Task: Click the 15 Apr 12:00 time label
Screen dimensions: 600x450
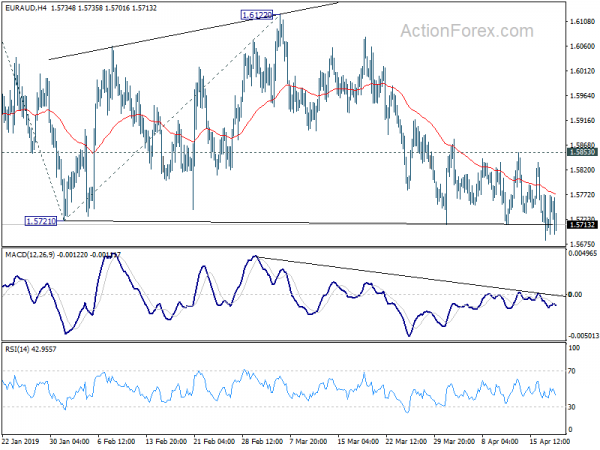Action: (550, 441)
